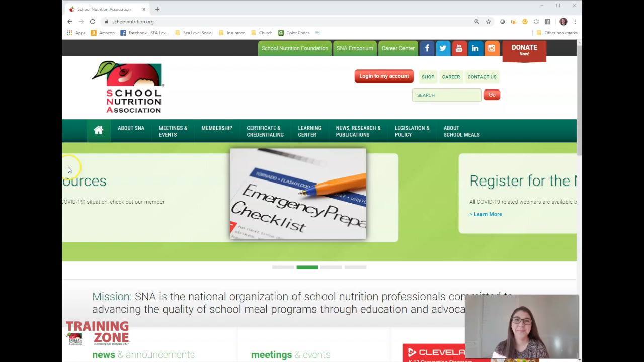Click the School Nutrition Association logo
The height and width of the screenshot is (362, 644).
pos(127,87)
